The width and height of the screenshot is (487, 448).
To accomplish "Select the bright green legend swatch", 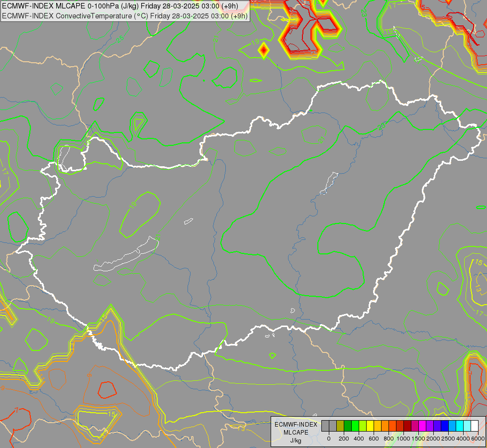I will point(355,426).
